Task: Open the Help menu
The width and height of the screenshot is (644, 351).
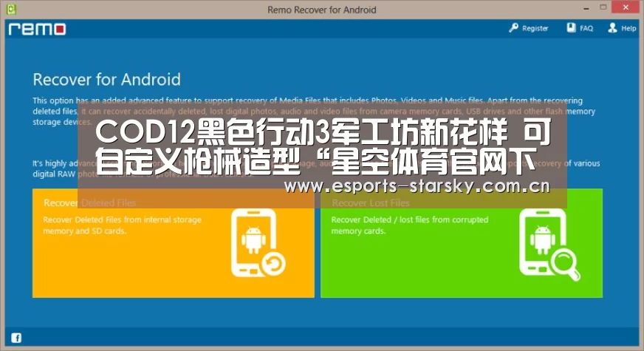Action: (628, 28)
